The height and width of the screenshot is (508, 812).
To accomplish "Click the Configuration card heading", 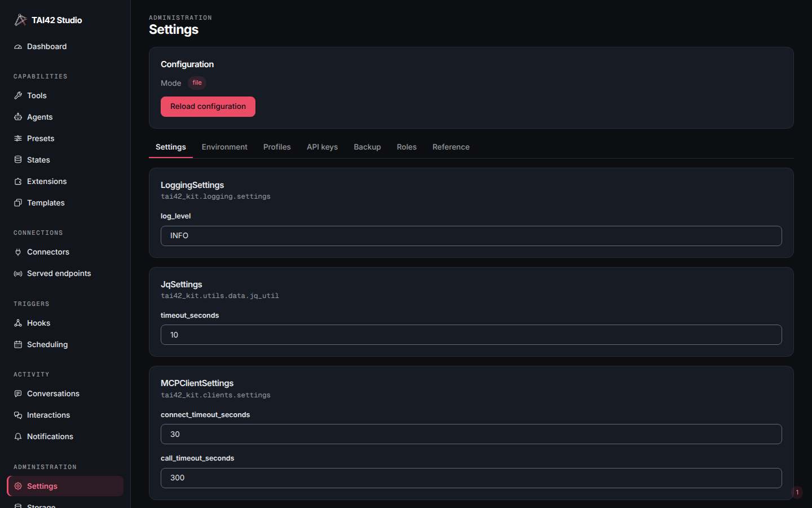I will 187,64.
